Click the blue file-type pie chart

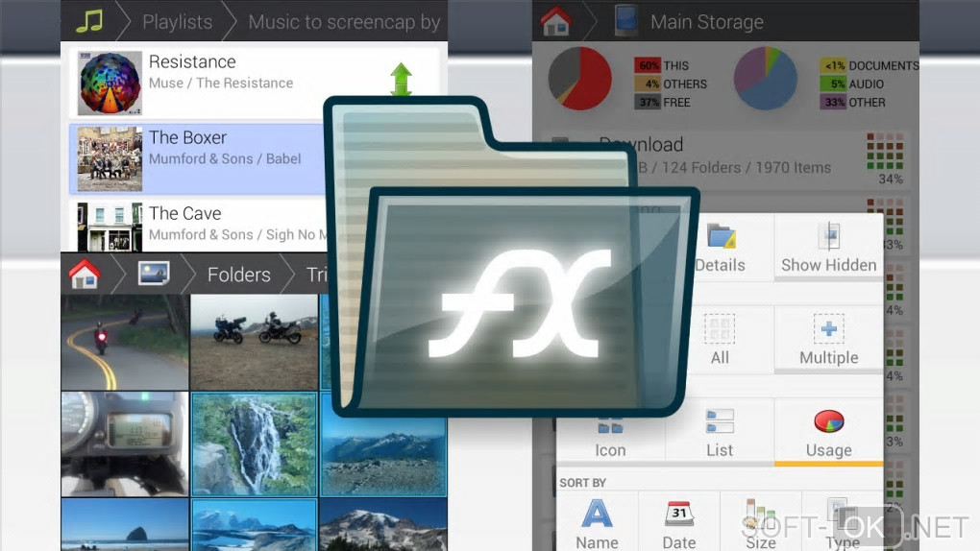(x=765, y=79)
